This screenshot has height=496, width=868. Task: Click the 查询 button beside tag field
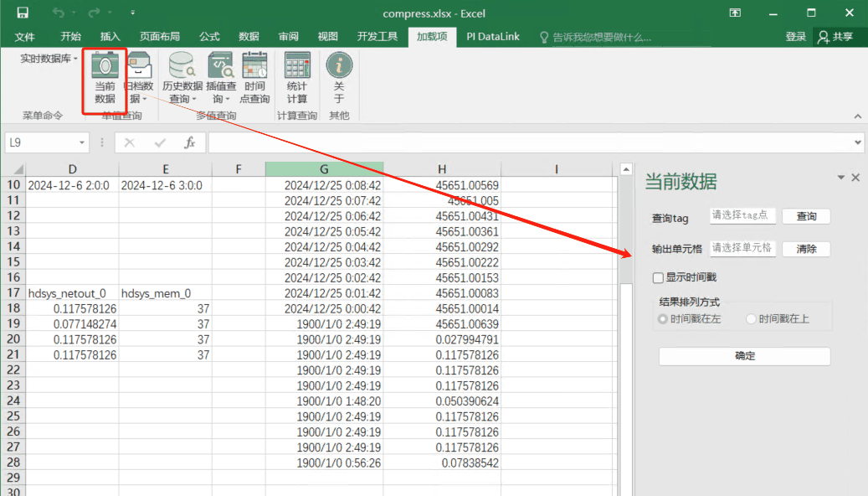pos(806,216)
